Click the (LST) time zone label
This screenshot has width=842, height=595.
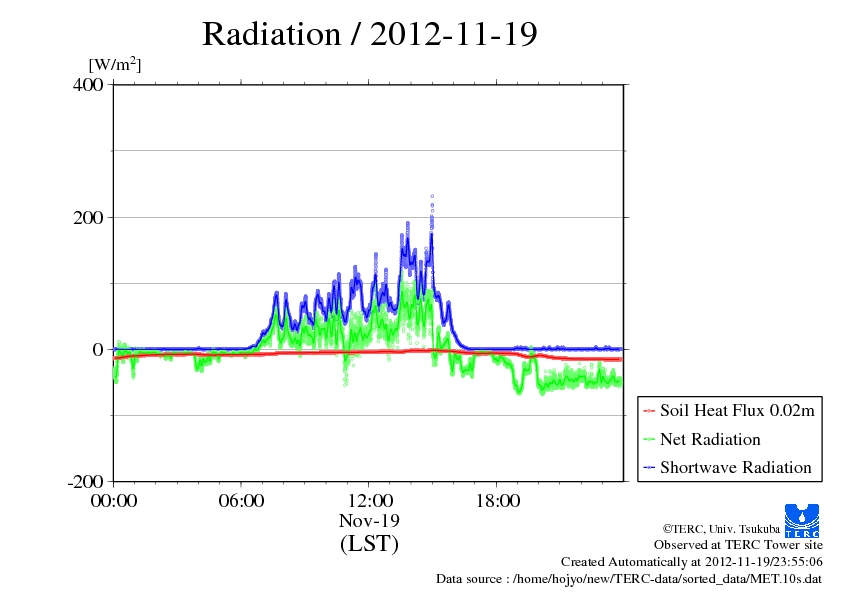[369, 543]
